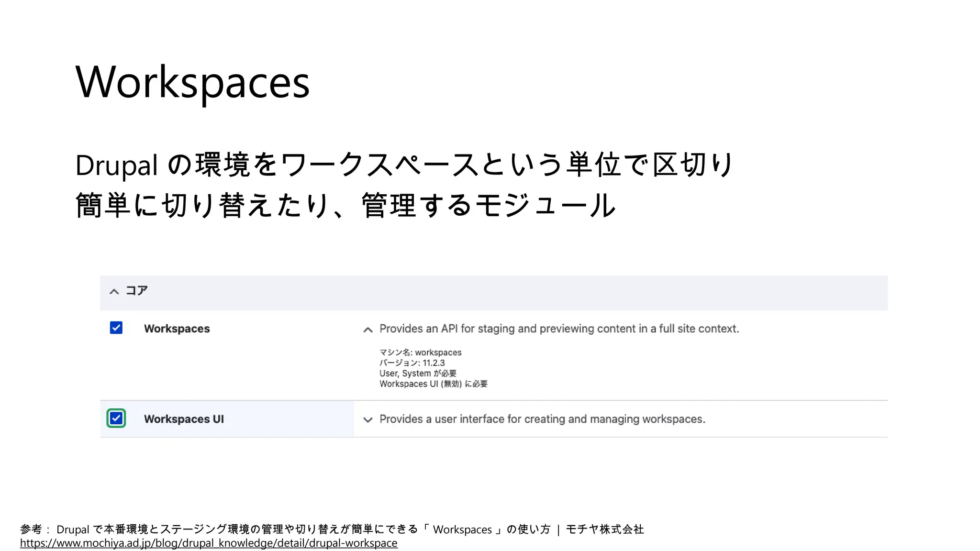Click text 'バージョン: 11.2.3'
Viewport: 980px width, 551px height.
pyautogui.click(x=412, y=363)
